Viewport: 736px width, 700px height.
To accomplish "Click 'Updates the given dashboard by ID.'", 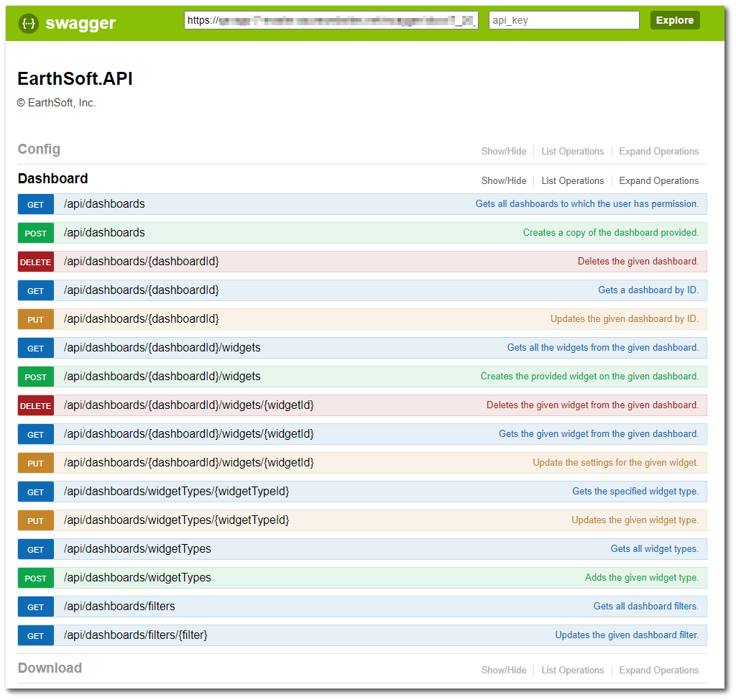I will [x=625, y=319].
